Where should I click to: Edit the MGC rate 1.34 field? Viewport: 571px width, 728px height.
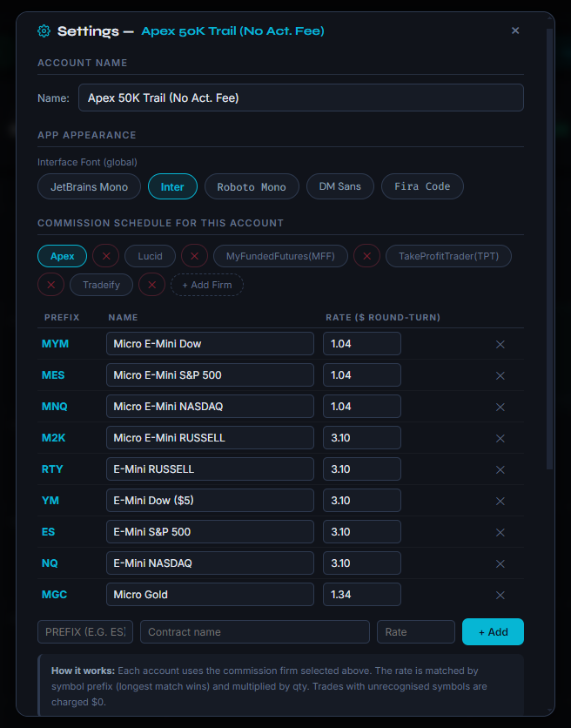point(362,594)
